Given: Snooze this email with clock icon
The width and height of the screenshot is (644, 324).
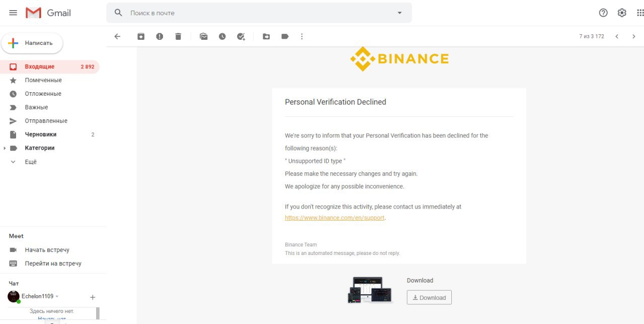Looking at the screenshot, I should pos(222,36).
